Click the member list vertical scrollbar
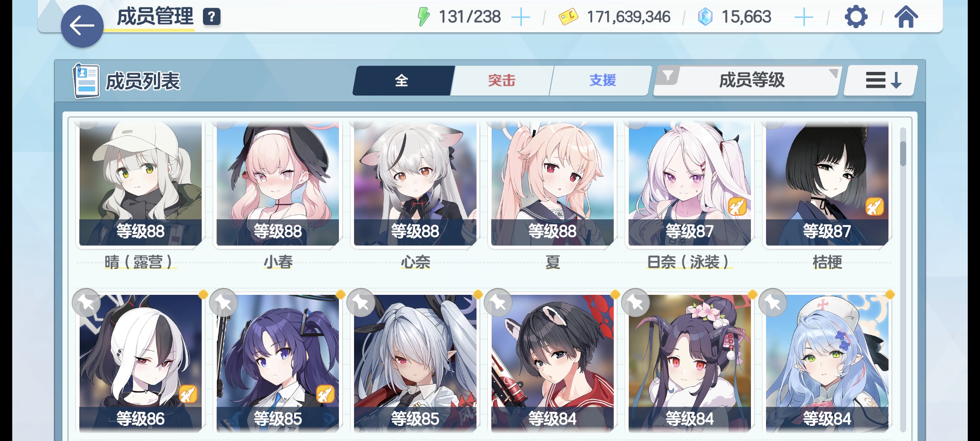 903,280
